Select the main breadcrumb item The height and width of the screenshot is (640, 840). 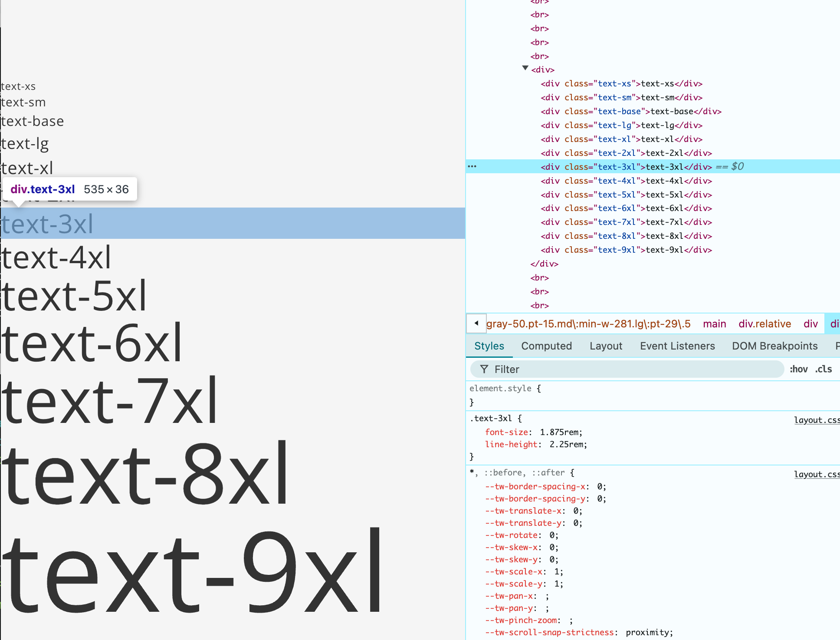click(714, 324)
